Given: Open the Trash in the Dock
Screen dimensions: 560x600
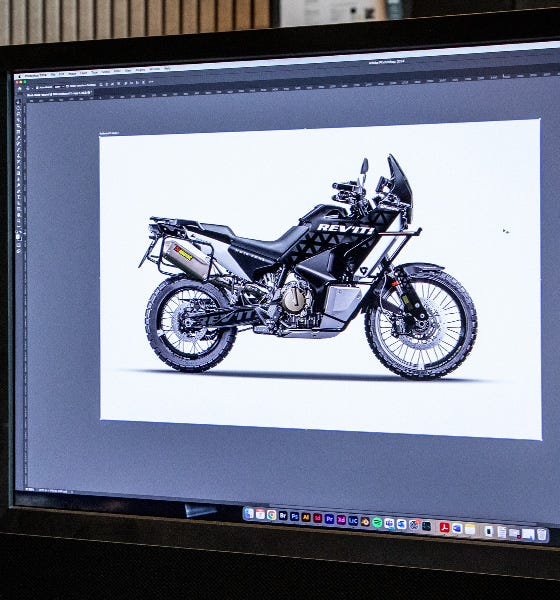Looking at the screenshot, I should 542,535.
